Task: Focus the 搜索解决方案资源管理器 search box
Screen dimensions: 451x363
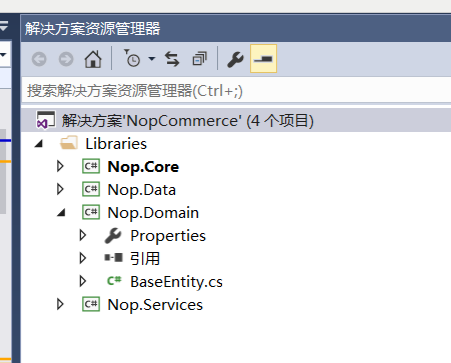Action: [236, 91]
